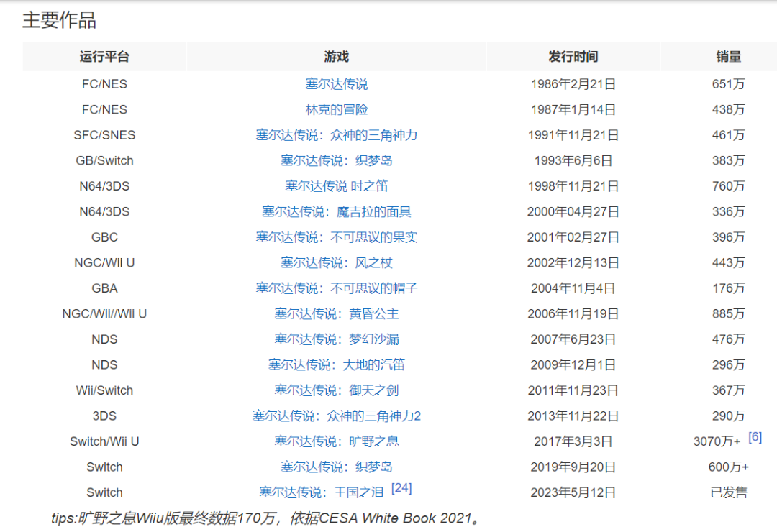Select the date 1991年11月21日
Viewport: 777px width, 532px height.
pos(573,134)
